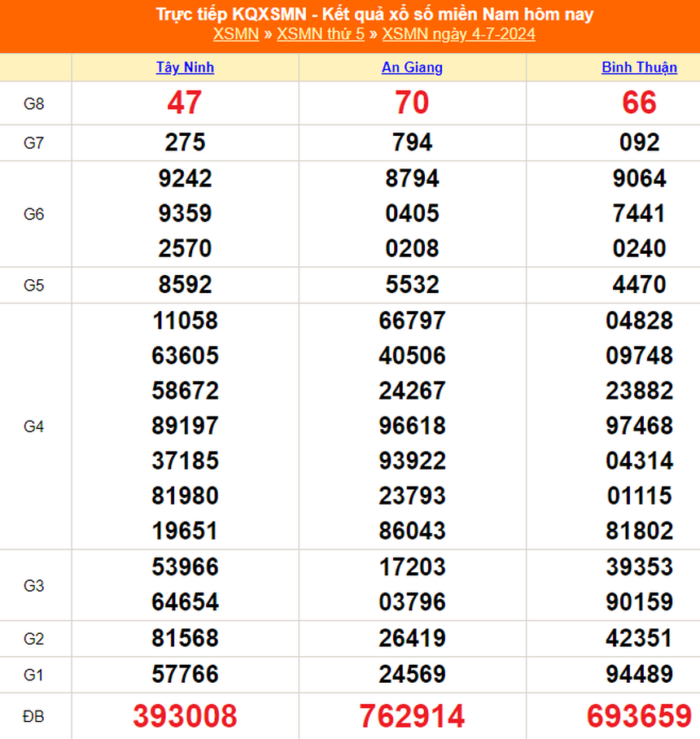Select An Giang G8 result 70

(x=412, y=103)
